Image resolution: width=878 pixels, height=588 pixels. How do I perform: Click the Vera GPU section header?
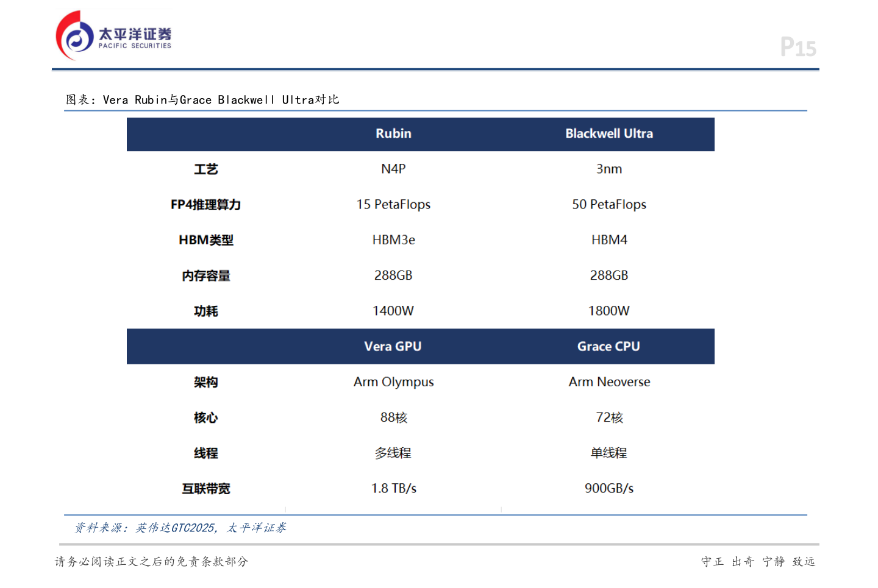point(393,346)
